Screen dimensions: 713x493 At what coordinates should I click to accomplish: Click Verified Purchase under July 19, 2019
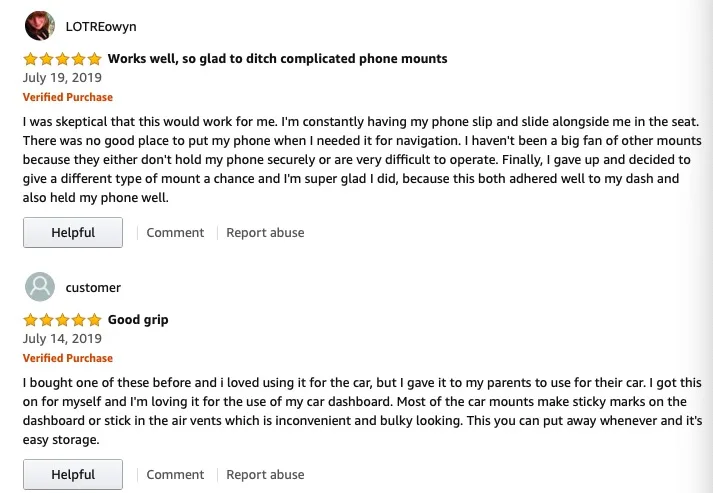68,97
